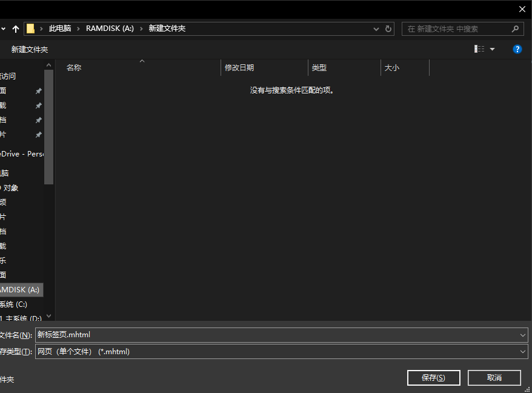Image resolution: width=532 pixels, height=393 pixels.
Task: Click the 新建文件夹 toolbar button
Action: [x=29, y=49]
